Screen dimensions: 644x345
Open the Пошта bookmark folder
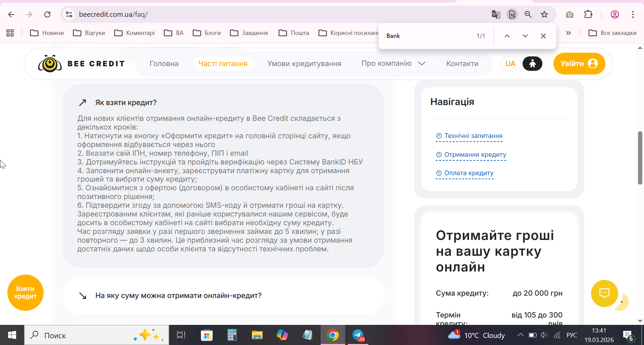pyautogui.click(x=294, y=33)
